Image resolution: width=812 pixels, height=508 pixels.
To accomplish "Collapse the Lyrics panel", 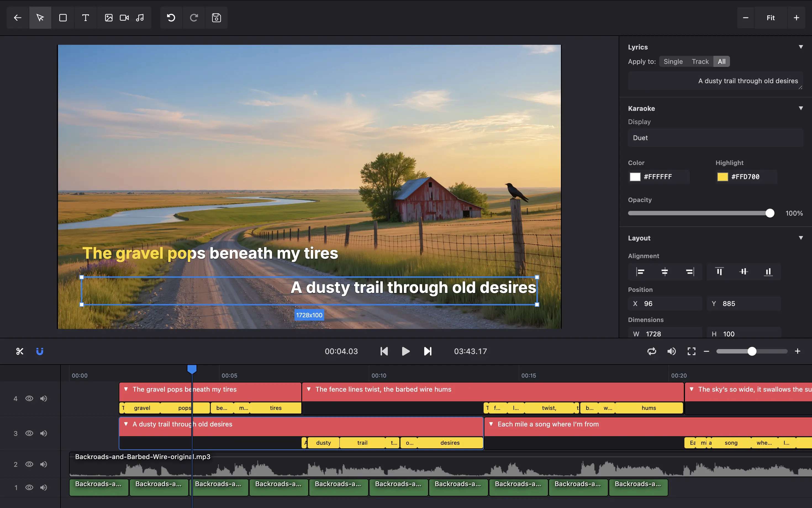I will tap(801, 47).
